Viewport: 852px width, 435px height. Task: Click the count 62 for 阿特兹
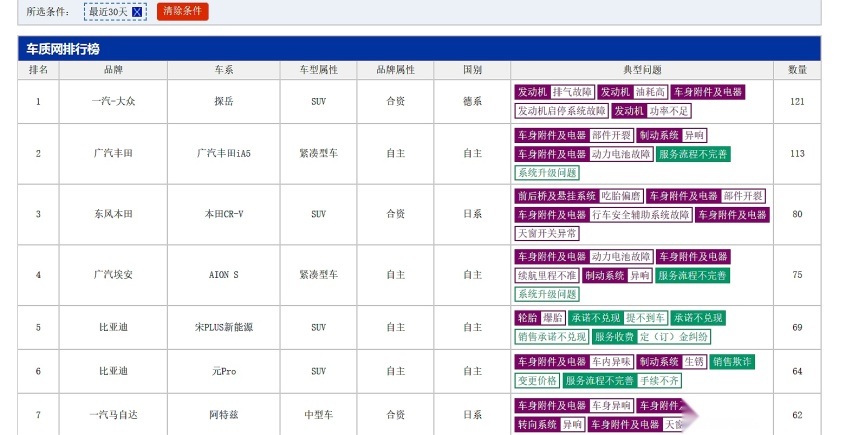tap(797, 415)
